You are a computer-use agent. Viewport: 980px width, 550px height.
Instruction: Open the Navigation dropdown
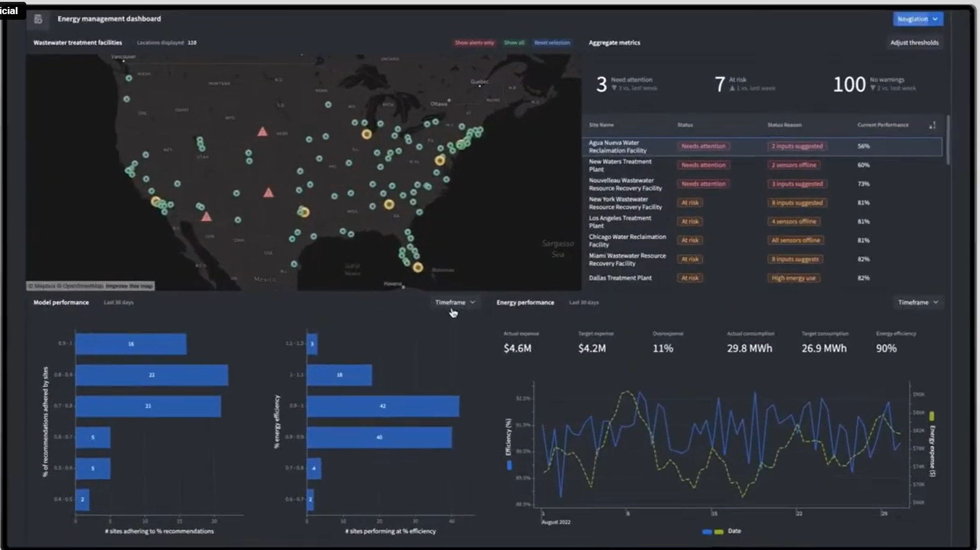point(917,19)
